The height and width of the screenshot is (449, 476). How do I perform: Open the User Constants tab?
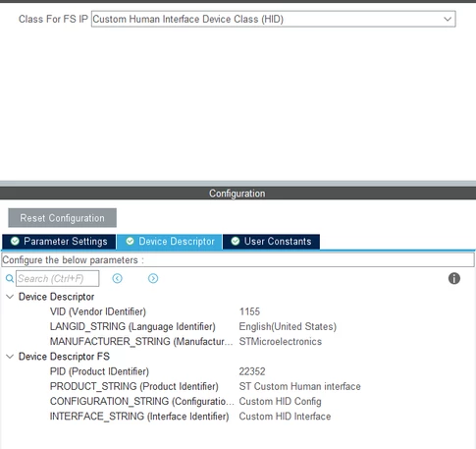[x=271, y=242]
